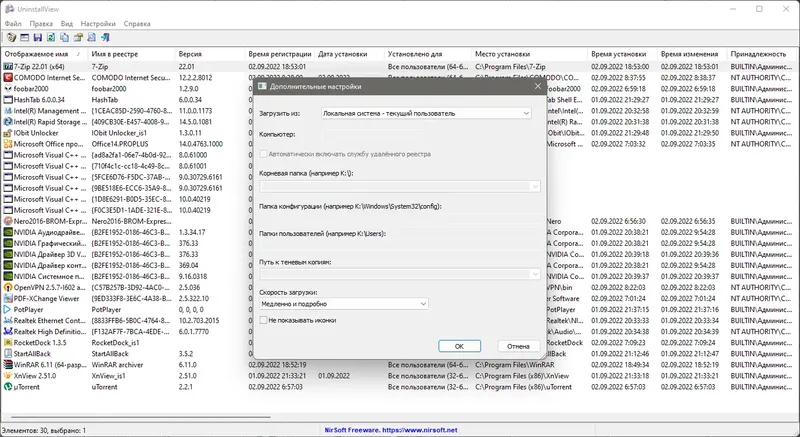Viewport: 800px width, 437px height.
Task: Click the Microsoft Office row icon
Action: 8,144
